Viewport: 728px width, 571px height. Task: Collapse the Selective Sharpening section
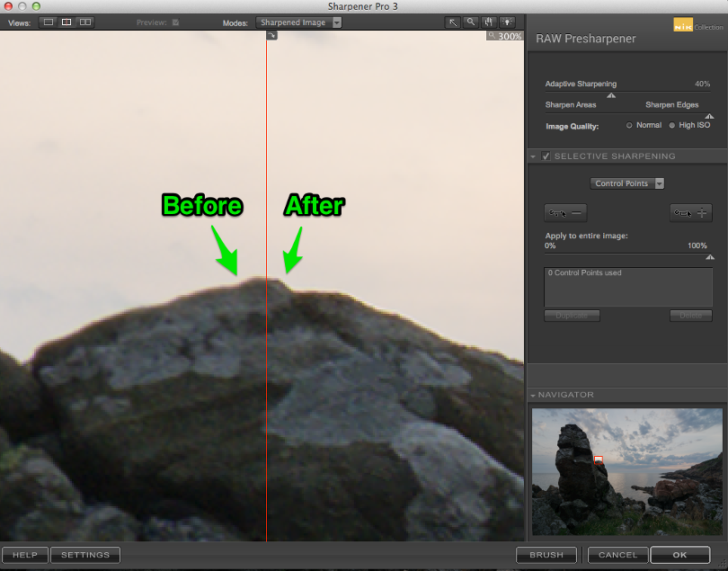[533, 156]
